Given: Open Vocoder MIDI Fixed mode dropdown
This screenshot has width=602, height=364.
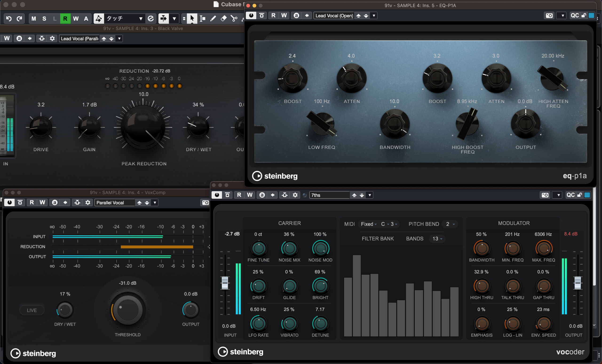Looking at the screenshot, I should click(368, 224).
